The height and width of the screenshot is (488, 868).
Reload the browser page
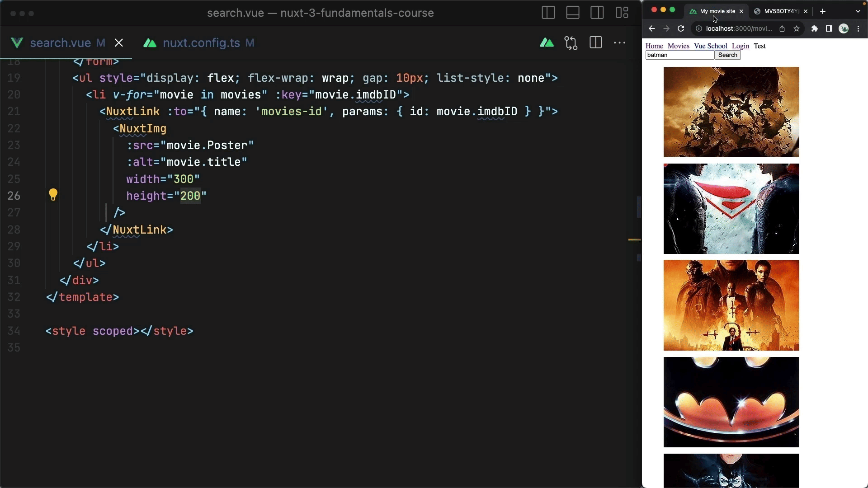tap(681, 28)
